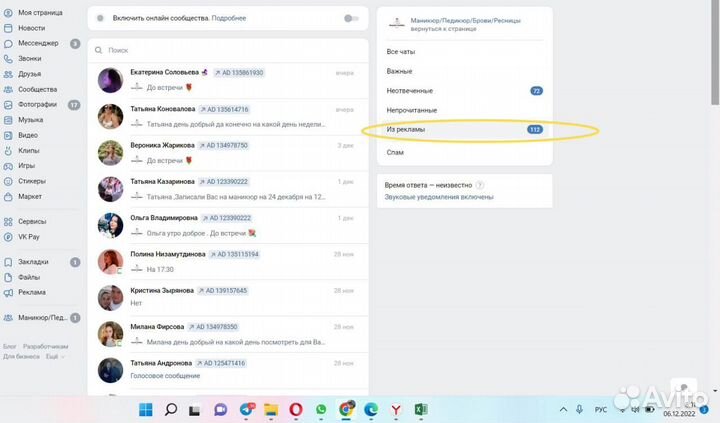720x423 pixels.
Task: Go to Photos (Фотографии) in sidebar
Action: point(37,104)
